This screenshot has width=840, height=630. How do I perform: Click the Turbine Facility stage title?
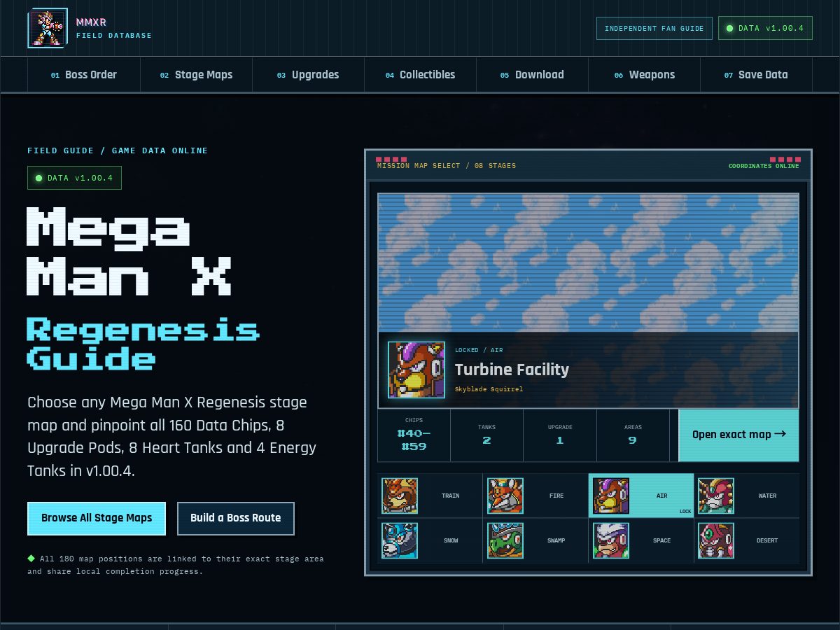512,370
